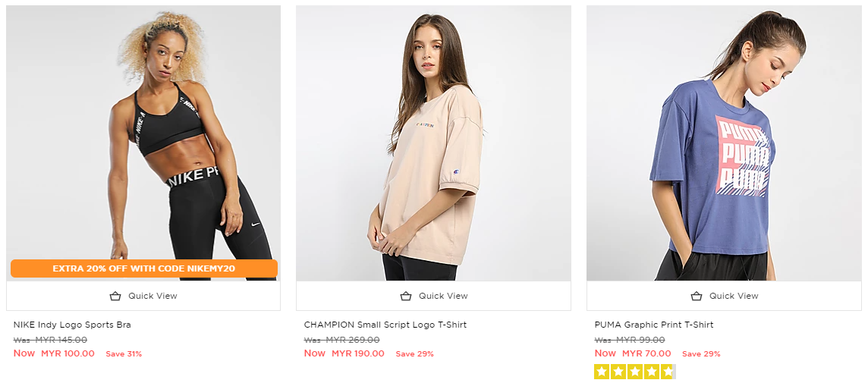The image size is (868, 383).
Task: Click the Was MYR 99.00 crossed-out price
Action: (630, 340)
